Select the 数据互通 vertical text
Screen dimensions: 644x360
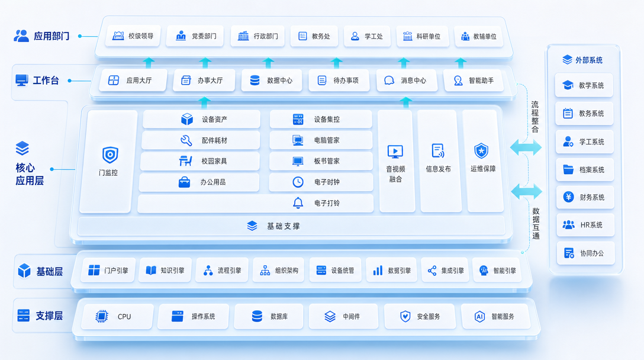[x=536, y=223]
